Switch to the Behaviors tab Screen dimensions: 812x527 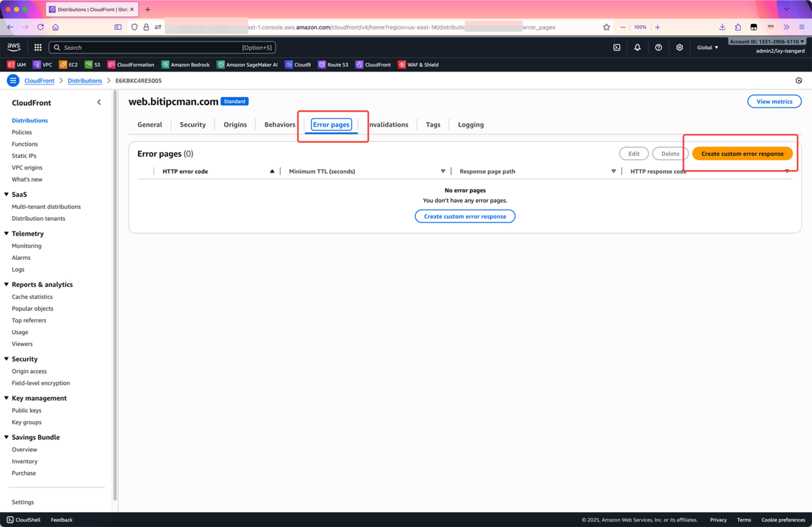279,125
